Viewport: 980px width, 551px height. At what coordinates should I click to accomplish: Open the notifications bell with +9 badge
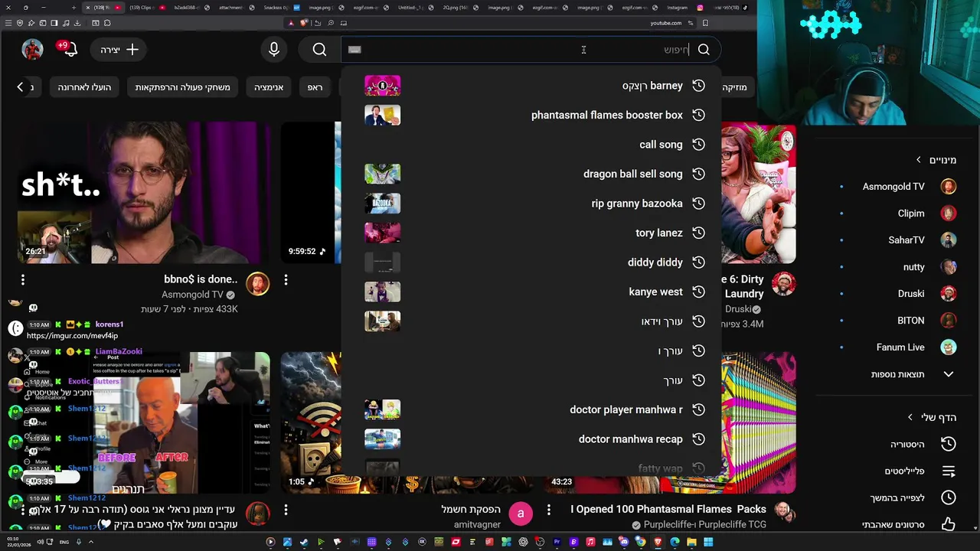(x=69, y=50)
